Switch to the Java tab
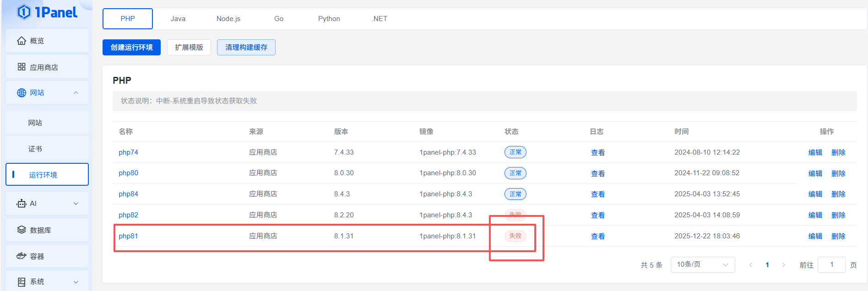 [x=178, y=19]
